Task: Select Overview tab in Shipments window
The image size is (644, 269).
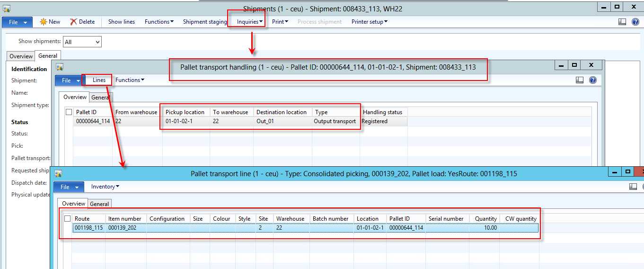Action: (21, 56)
